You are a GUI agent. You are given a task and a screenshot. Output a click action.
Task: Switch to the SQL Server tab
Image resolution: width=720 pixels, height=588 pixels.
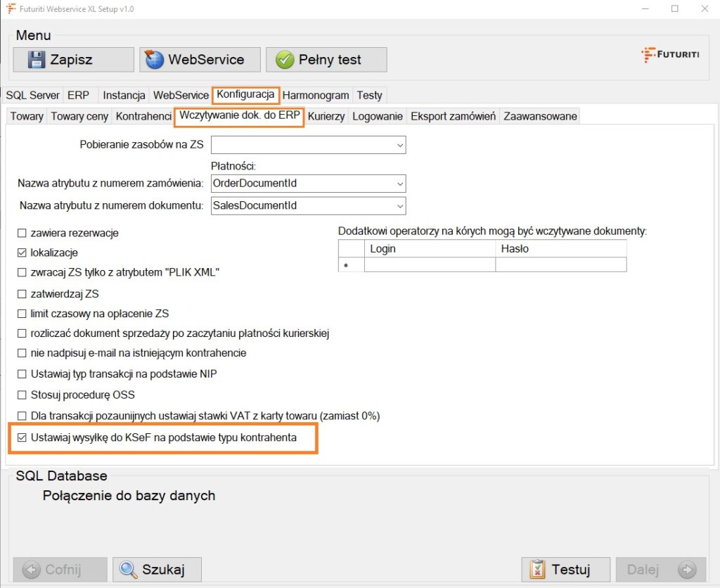(33, 95)
